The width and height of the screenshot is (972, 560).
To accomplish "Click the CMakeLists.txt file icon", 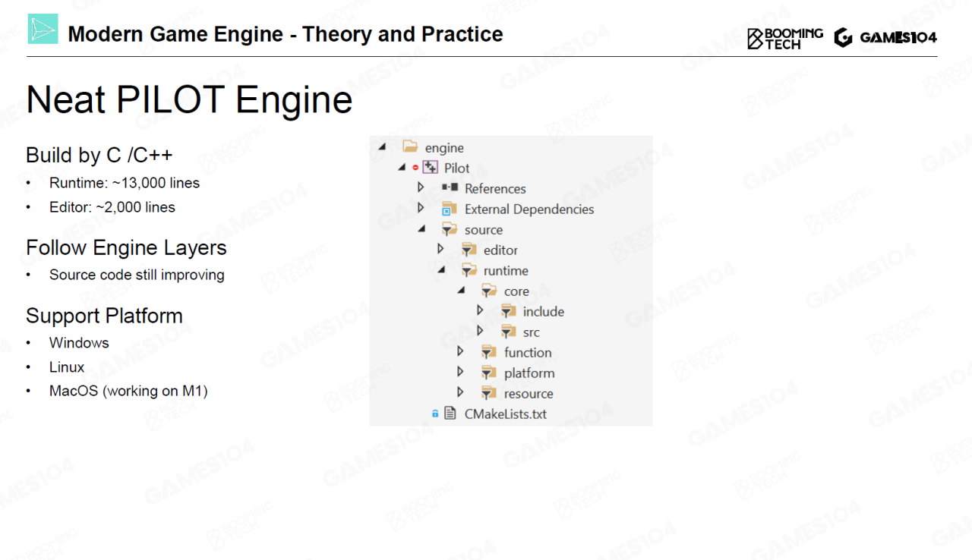I will 450,414.
